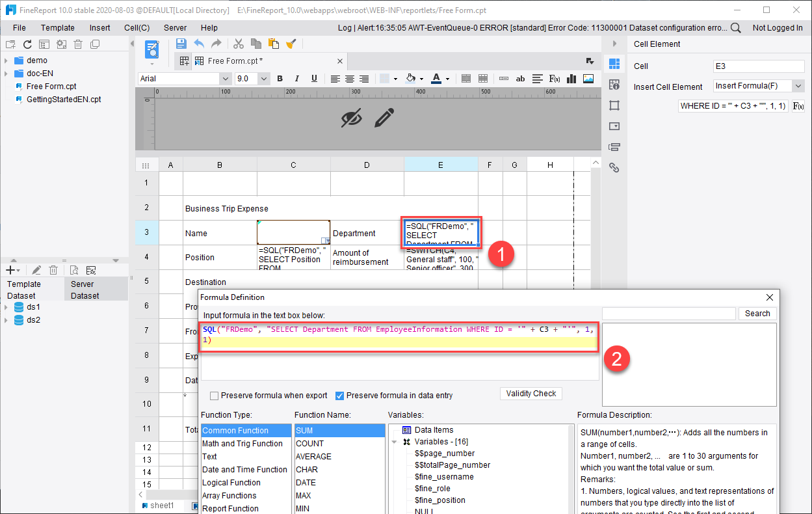Open the Cell(C) menu
This screenshot has height=514, width=812.
click(137, 28)
